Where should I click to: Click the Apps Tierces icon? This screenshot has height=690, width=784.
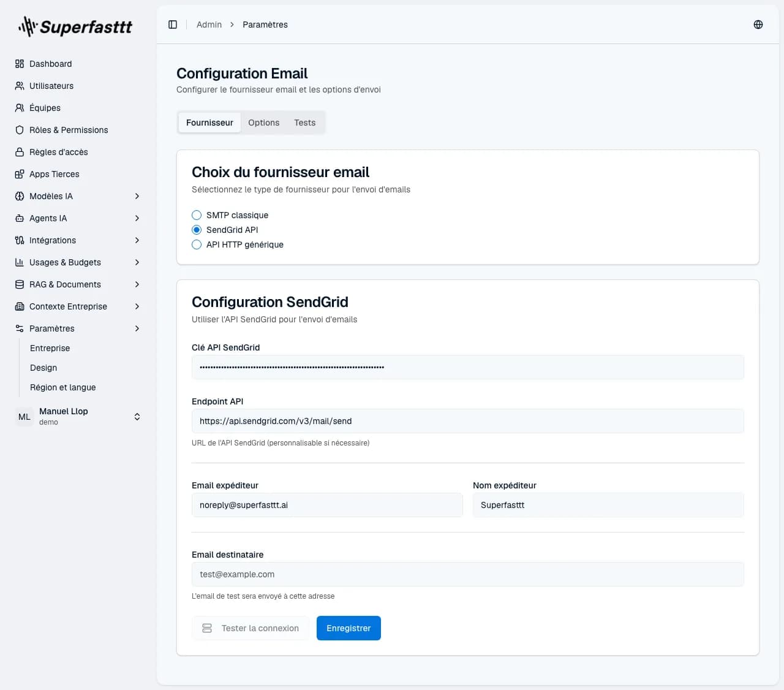pos(20,174)
